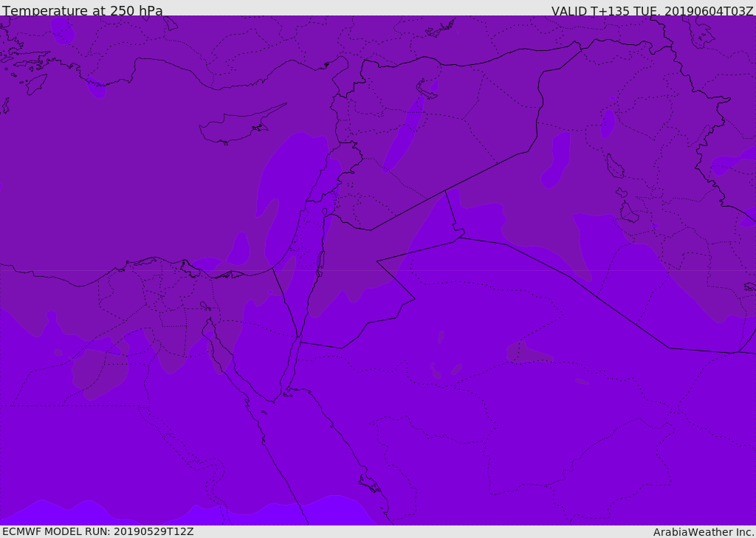Viewport: 756px width, 538px height.
Task: Click the 'Temperature at 250 hPa' title text
Action: 83,10
